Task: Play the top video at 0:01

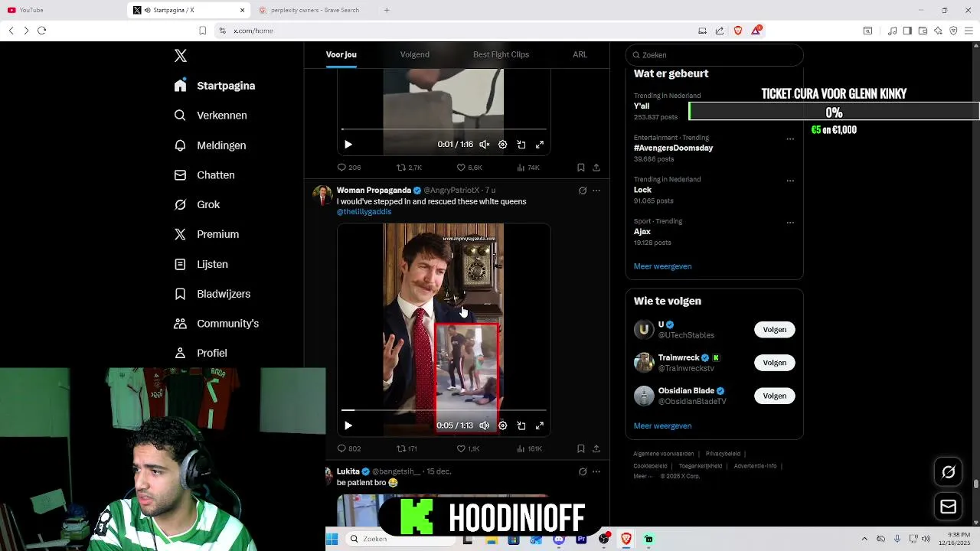Action: (348, 145)
